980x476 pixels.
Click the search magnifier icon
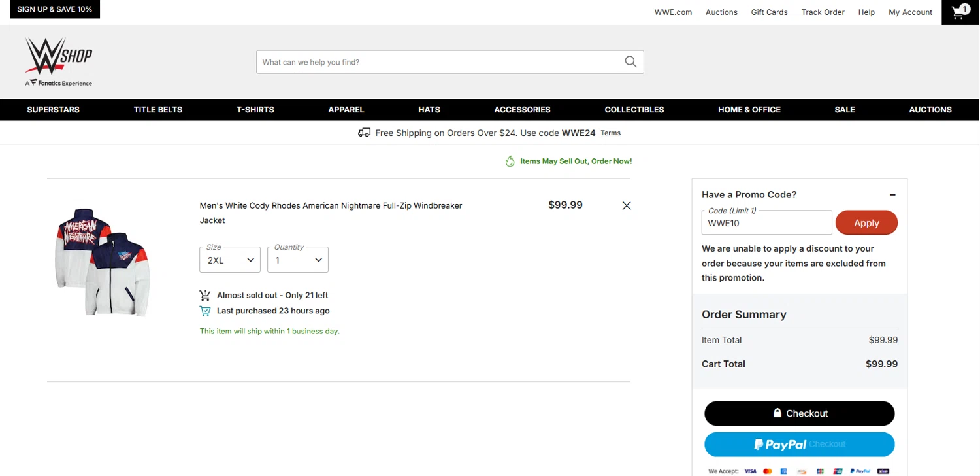coord(630,61)
